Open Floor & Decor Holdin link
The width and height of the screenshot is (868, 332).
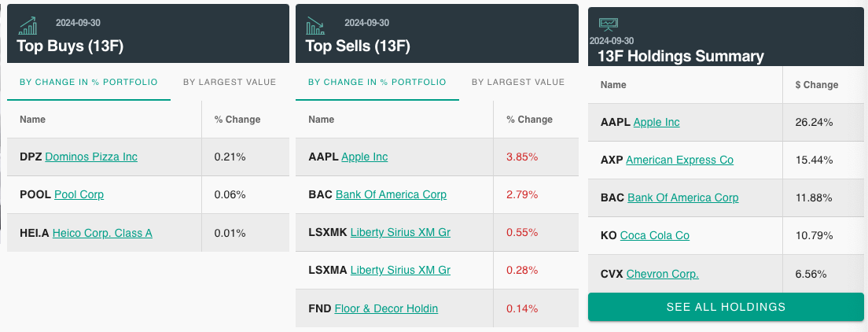[x=386, y=308]
